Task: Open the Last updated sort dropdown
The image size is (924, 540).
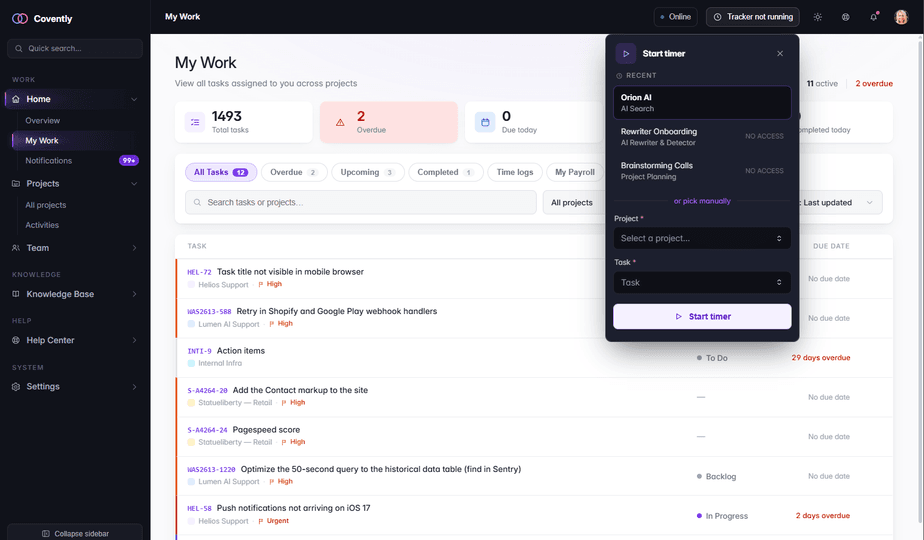Action: (x=840, y=202)
